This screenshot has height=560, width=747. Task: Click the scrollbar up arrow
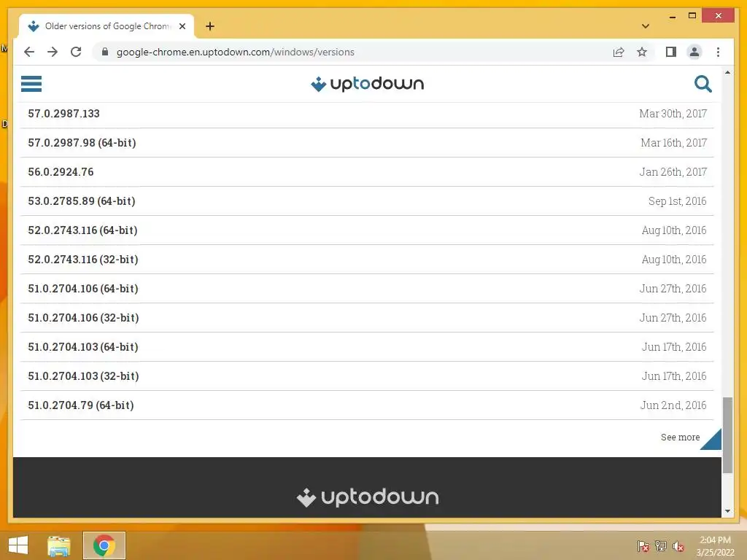(727, 72)
